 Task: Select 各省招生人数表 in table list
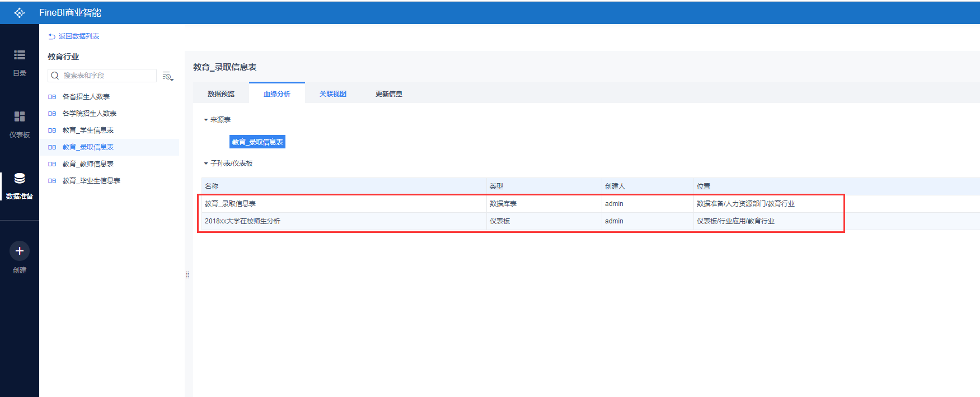point(86,97)
